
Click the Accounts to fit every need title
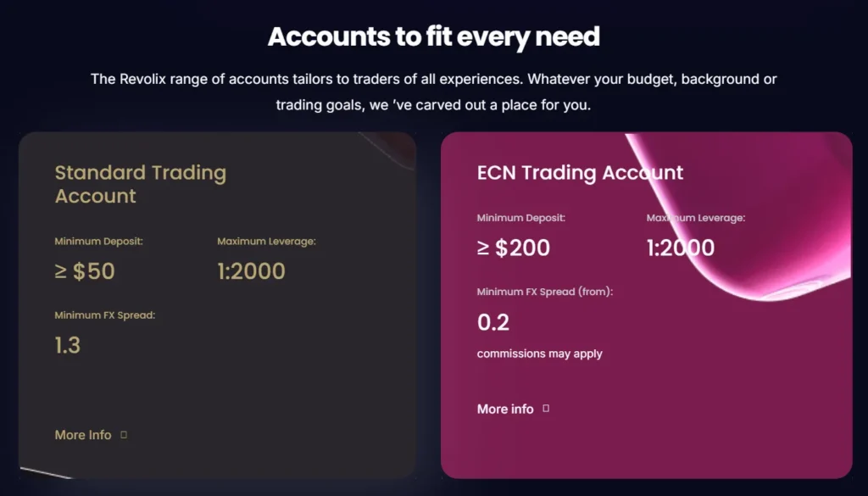point(433,36)
